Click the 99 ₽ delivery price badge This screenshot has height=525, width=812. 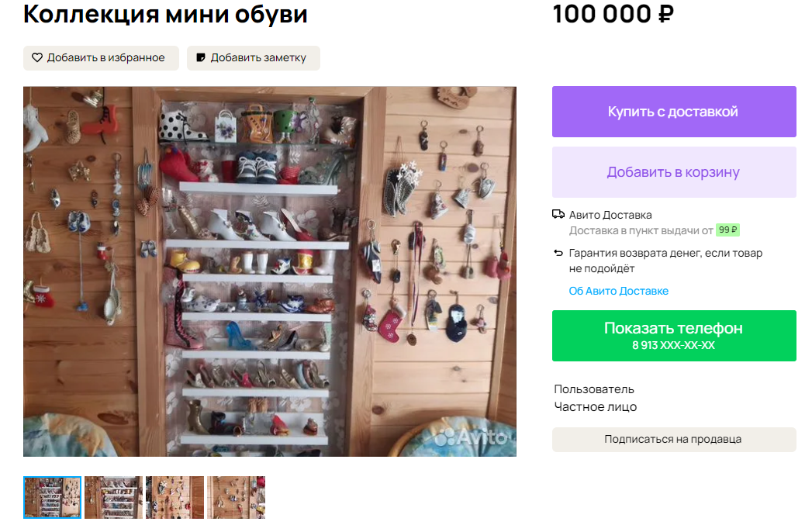coord(727,230)
